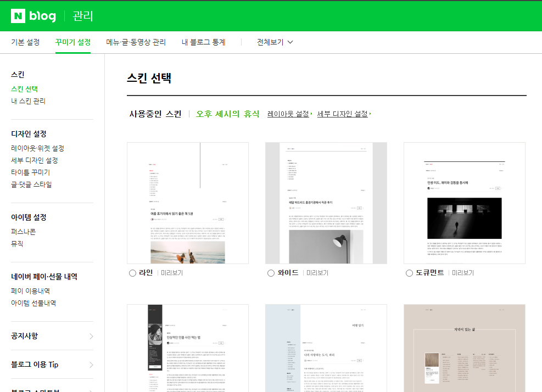Viewport: 542px width, 392px height.
Task: Click the dark sidebar portrait skin thumbnail
Action: point(188,348)
